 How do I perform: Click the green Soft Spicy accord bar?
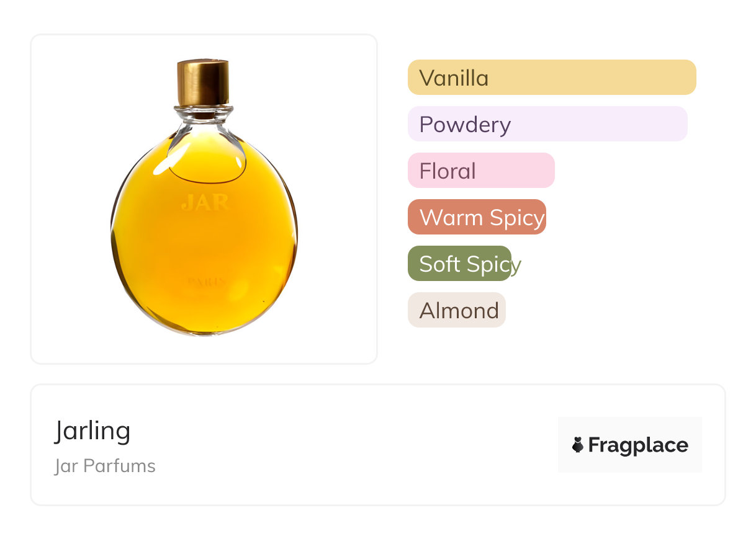pos(459,264)
